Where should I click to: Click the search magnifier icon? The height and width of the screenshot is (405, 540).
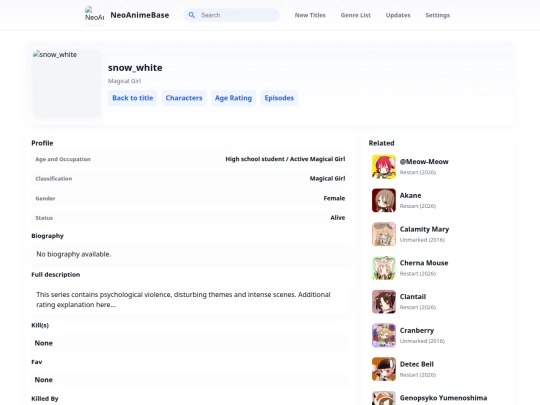[x=192, y=15]
